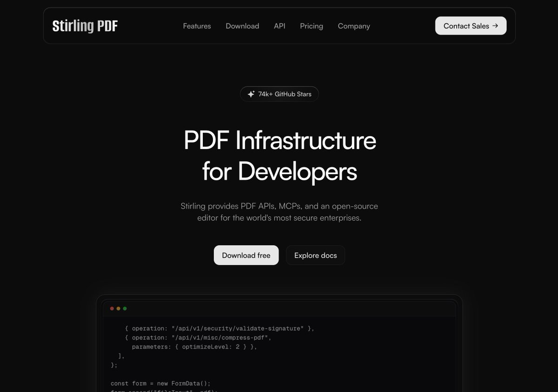This screenshot has width=558, height=392.
Task: Click the red dot in code window
Action: click(x=112, y=308)
